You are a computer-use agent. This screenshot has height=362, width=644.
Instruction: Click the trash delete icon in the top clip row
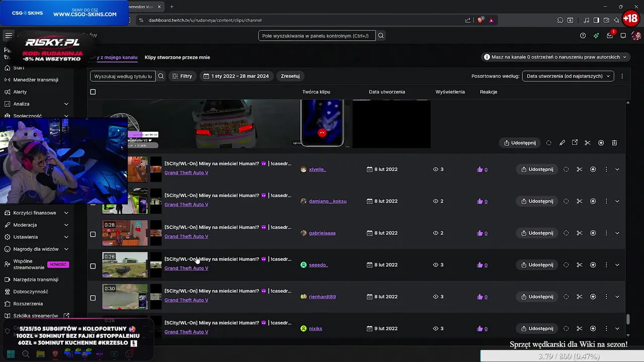(x=614, y=143)
